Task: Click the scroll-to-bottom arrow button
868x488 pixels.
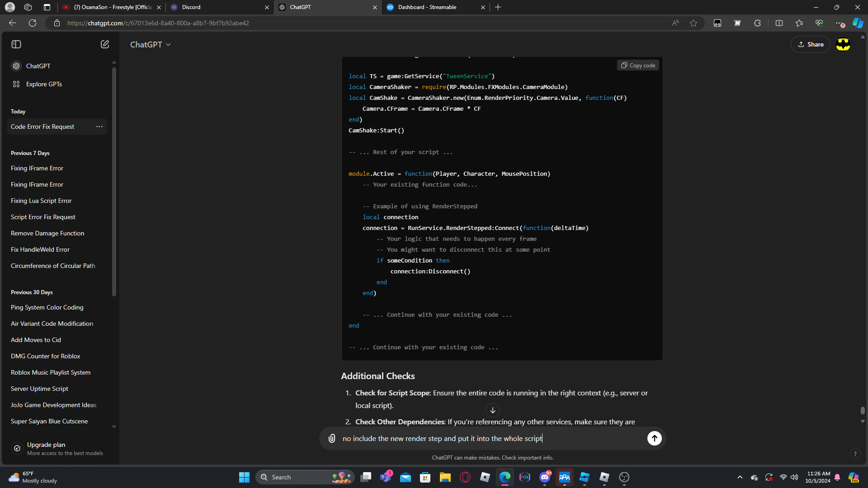Action: (493, 410)
